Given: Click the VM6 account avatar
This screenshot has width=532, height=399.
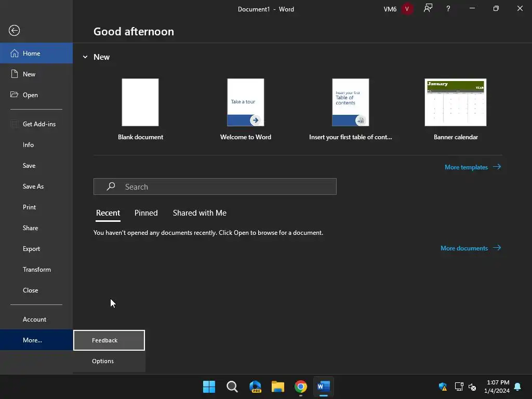Looking at the screenshot, I should click(x=407, y=9).
